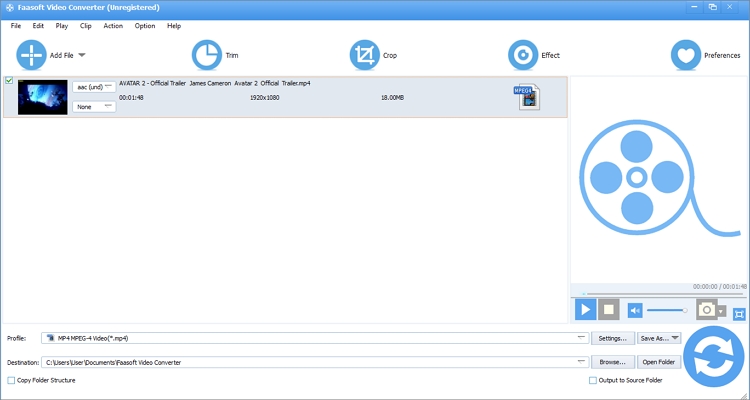Play the preview video

coord(585,310)
